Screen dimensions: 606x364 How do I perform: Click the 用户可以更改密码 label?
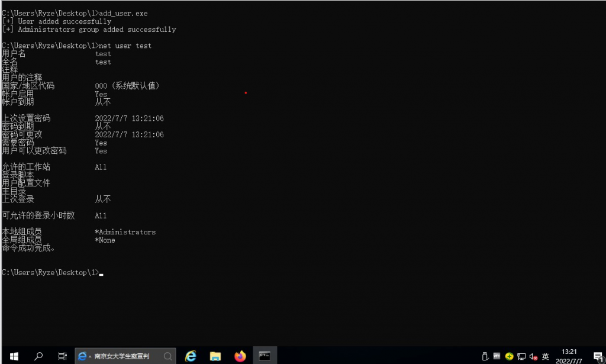[x=34, y=151]
